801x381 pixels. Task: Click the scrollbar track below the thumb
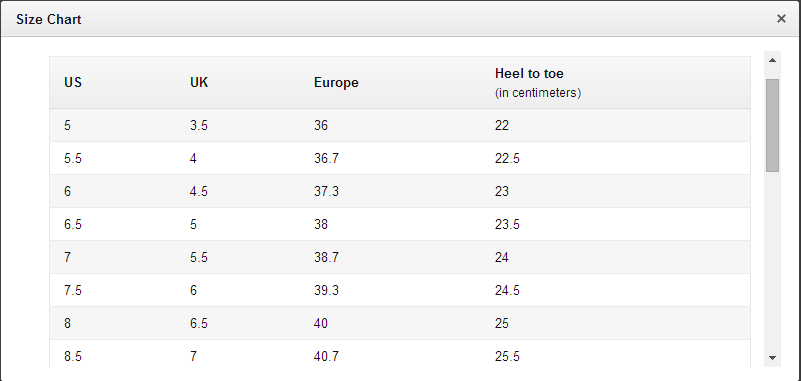click(x=772, y=260)
